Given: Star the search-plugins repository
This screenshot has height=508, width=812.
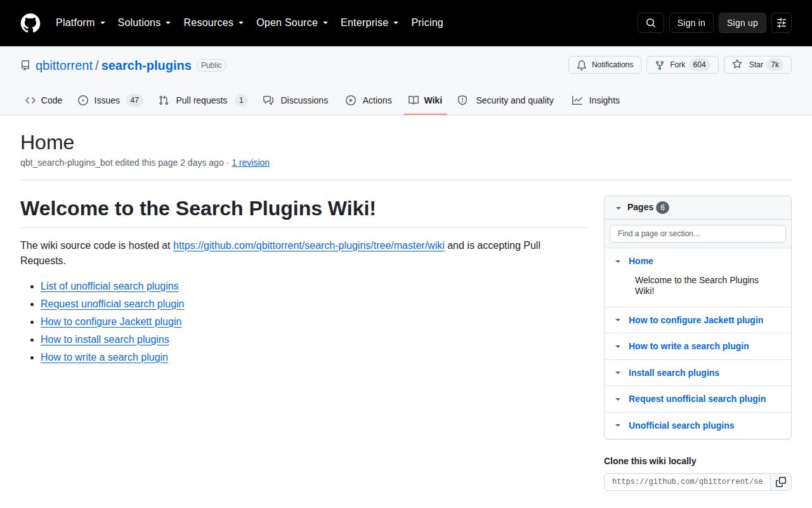Looking at the screenshot, I should tap(757, 65).
